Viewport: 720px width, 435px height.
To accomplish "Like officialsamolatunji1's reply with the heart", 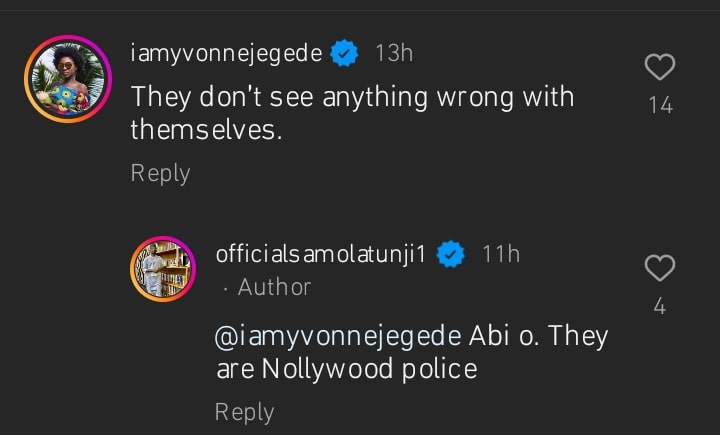I will (x=660, y=268).
